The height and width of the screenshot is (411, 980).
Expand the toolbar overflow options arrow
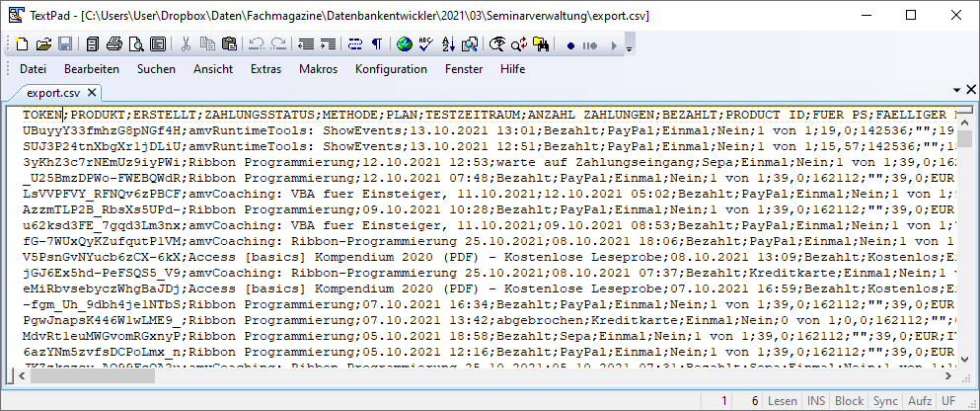629,47
